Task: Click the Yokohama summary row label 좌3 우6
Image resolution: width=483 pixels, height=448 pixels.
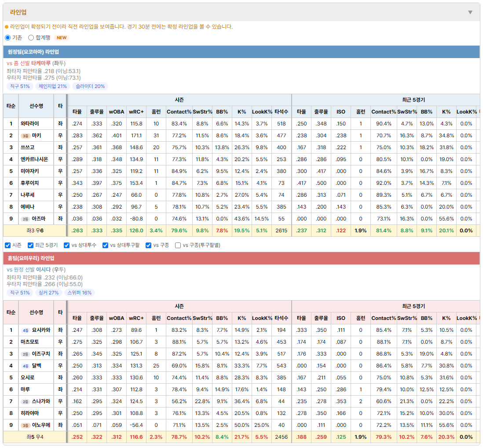Action: 35,231
